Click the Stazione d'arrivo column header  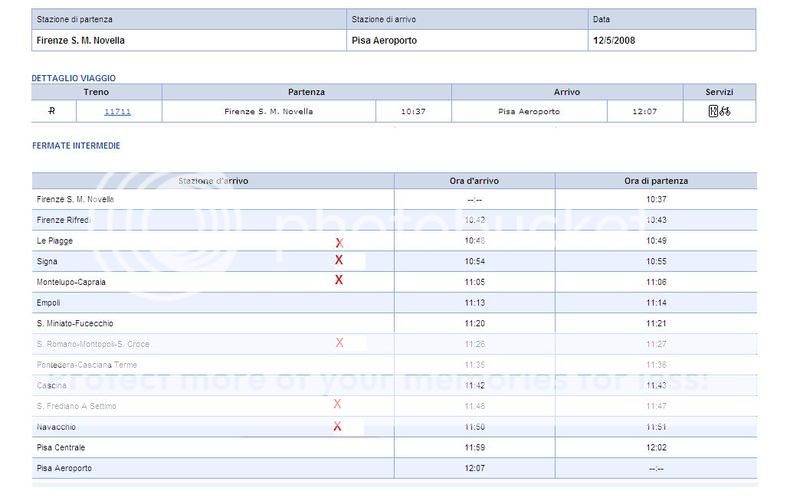(x=213, y=181)
